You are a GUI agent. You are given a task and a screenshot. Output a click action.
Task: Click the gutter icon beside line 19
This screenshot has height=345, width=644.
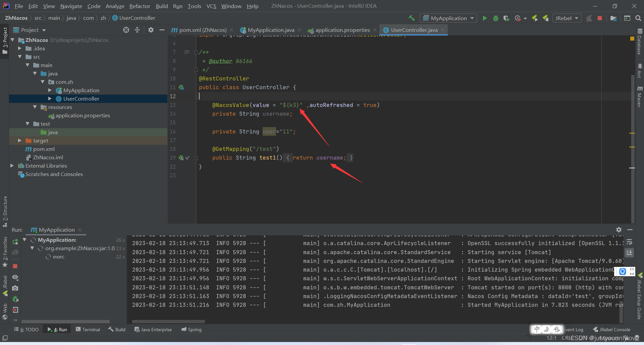point(181,158)
